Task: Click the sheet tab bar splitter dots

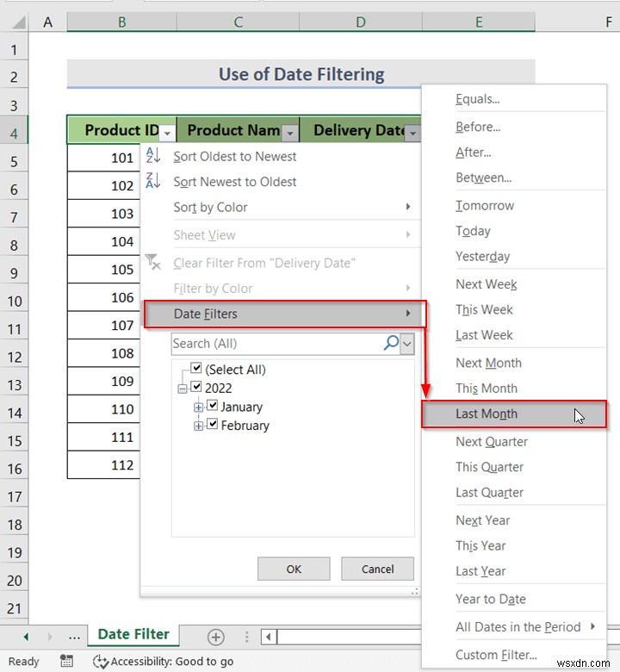Action: [246, 637]
